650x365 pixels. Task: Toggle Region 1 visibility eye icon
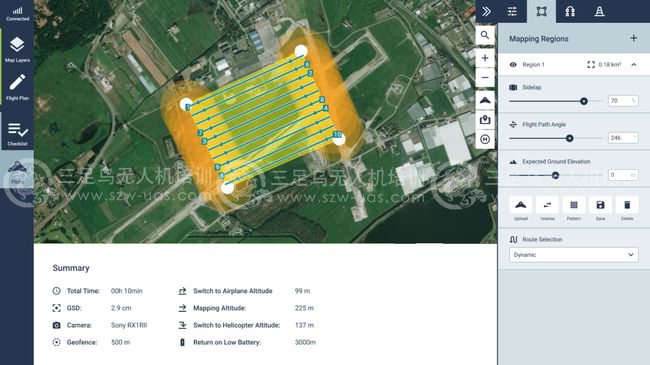[513, 65]
